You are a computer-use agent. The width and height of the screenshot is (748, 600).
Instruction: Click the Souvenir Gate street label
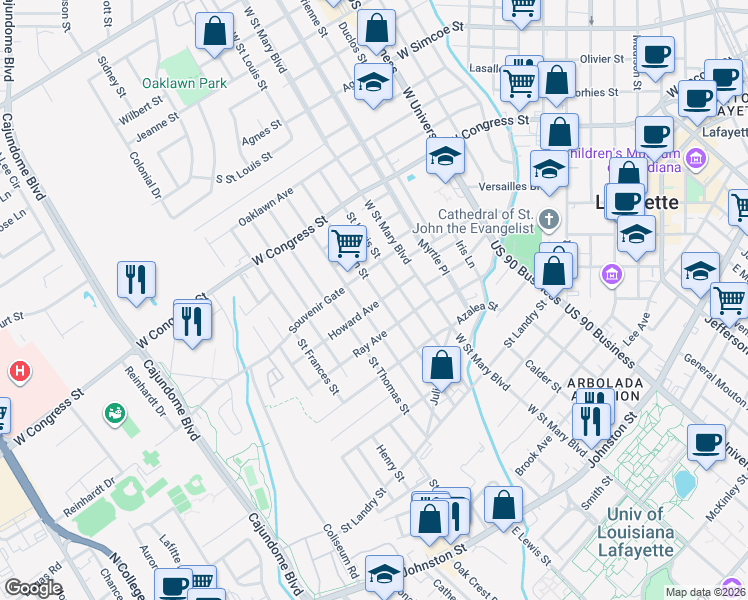point(317,310)
